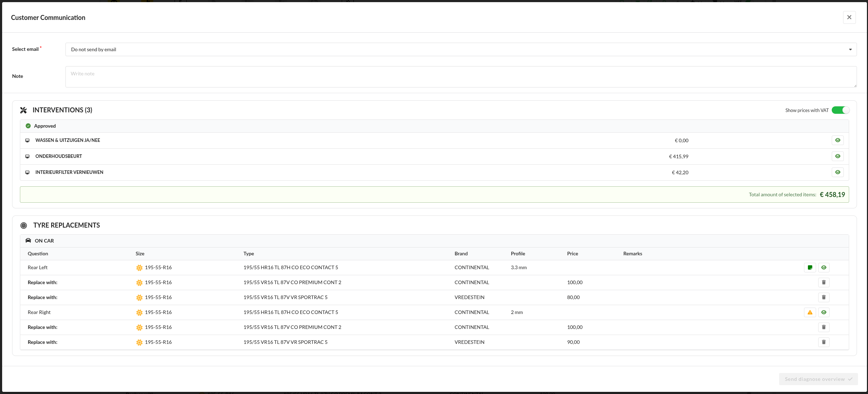
Task: Click INTERIEURFILTER VERNIEUWEN intervention name
Action: click(69, 172)
